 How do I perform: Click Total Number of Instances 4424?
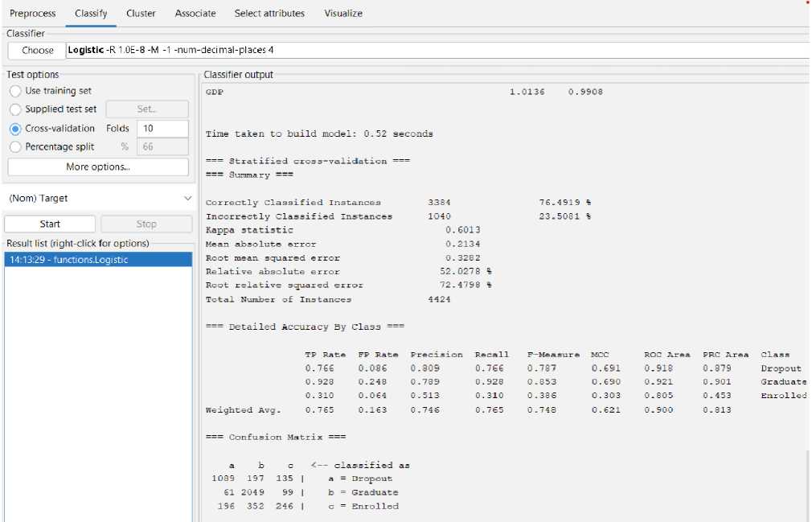click(x=328, y=299)
